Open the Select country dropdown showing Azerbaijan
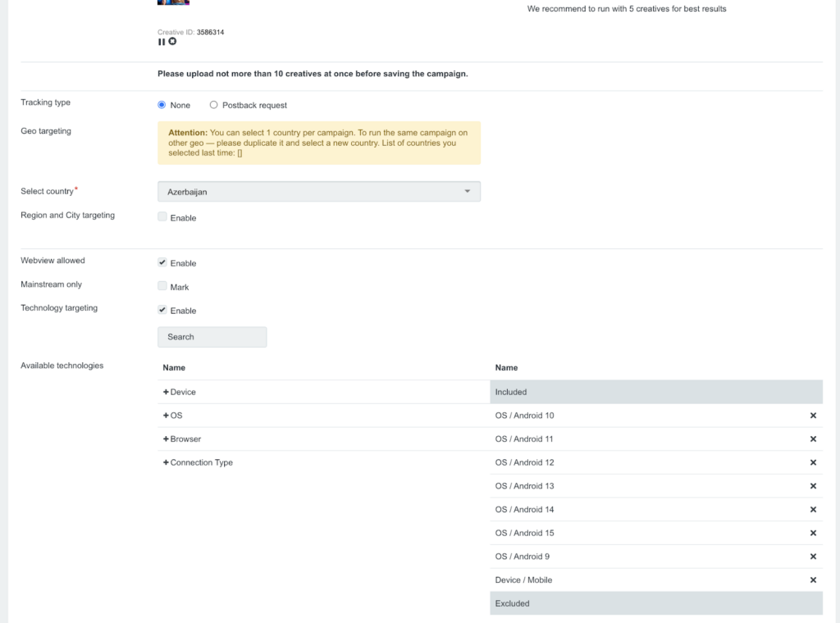The height and width of the screenshot is (623, 840). click(318, 192)
